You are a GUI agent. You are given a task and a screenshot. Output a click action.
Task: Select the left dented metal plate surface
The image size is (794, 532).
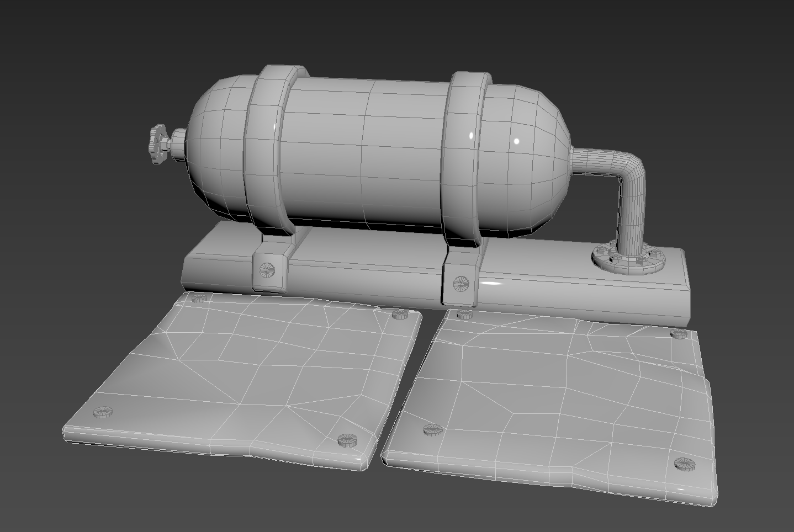click(x=243, y=381)
